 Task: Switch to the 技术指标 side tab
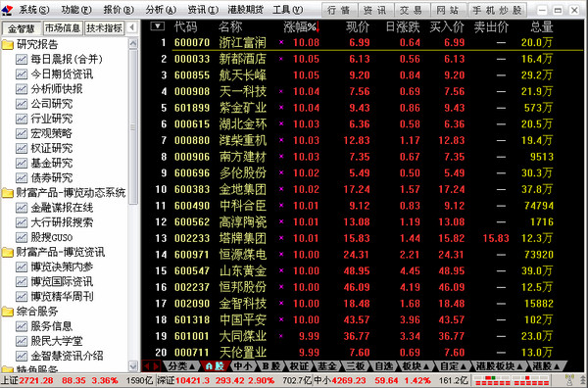coord(104,28)
